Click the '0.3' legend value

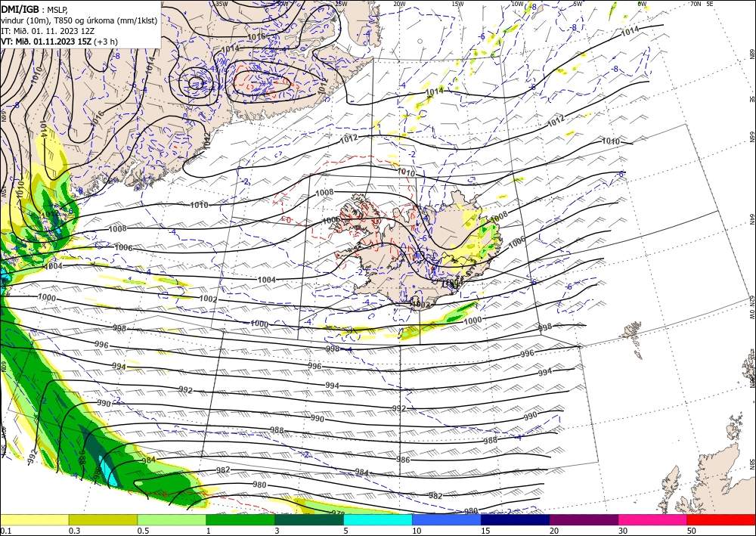click(74, 531)
